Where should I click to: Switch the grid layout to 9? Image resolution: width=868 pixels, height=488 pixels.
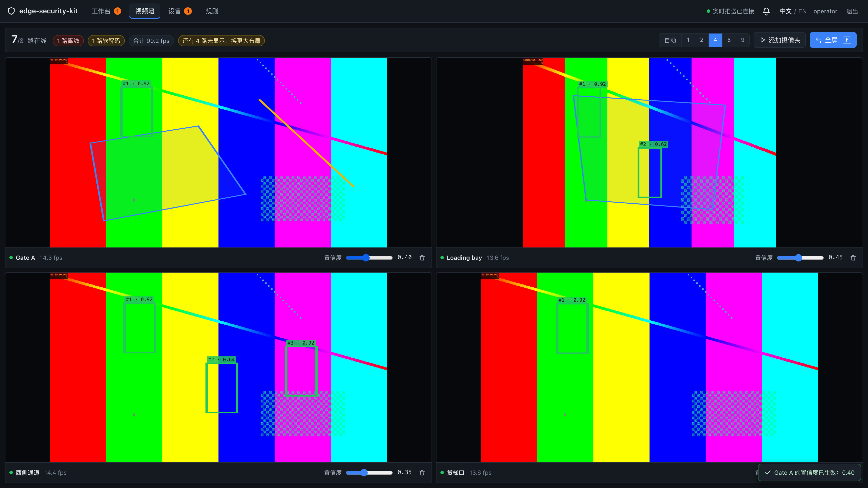pos(743,40)
